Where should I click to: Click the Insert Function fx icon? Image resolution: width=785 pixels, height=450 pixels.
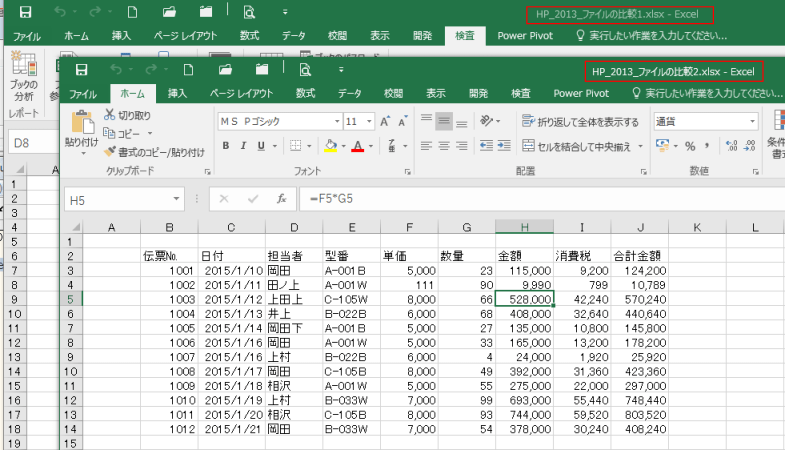tap(282, 198)
